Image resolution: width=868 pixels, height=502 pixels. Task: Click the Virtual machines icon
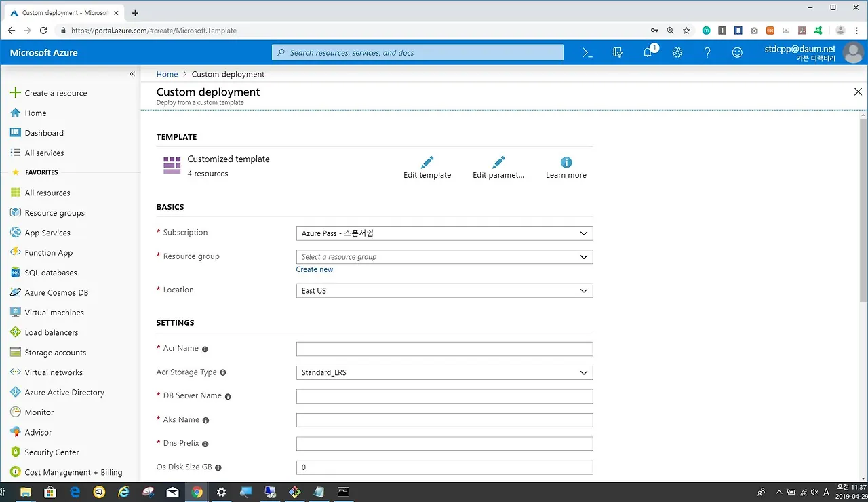click(16, 312)
